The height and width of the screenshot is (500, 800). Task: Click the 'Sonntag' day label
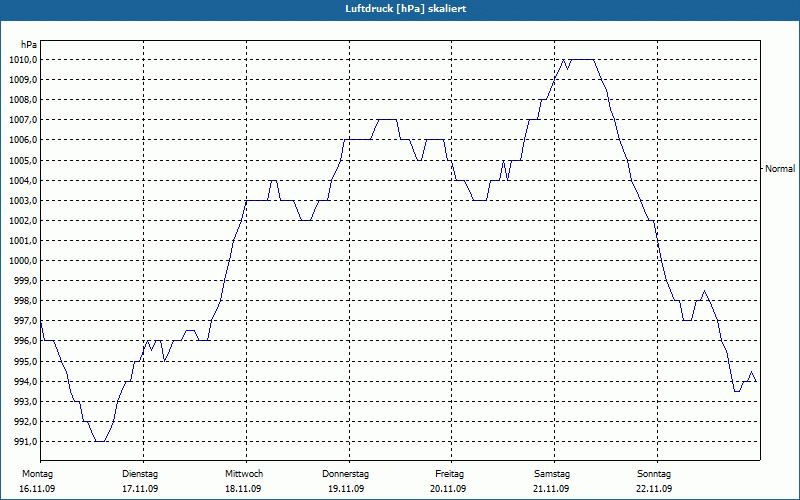point(654,474)
